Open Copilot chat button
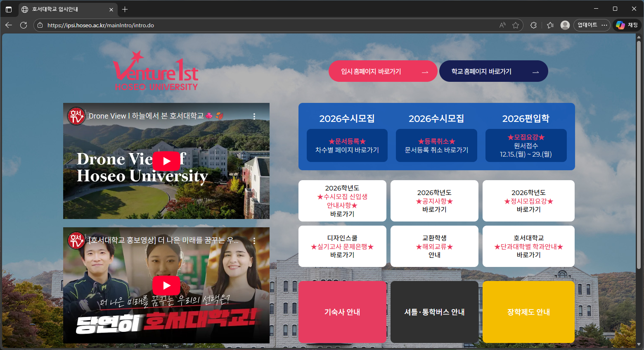The width and height of the screenshot is (644, 350). [x=627, y=25]
